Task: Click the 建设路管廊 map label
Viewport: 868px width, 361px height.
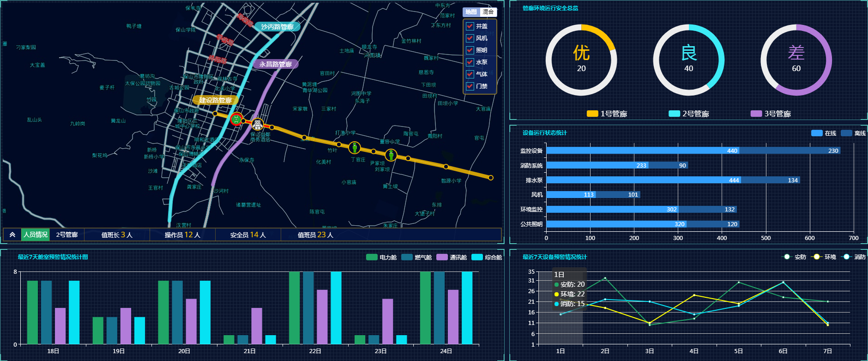Action: tap(215, 100)
